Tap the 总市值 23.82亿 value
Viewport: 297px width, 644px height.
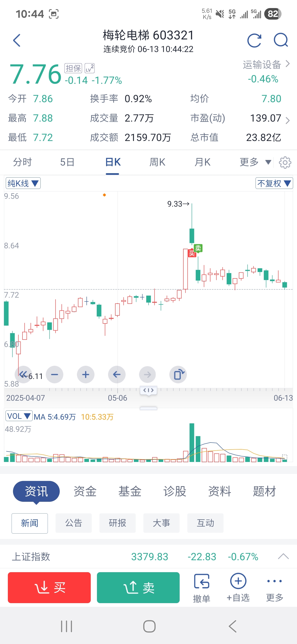[264, 137]
